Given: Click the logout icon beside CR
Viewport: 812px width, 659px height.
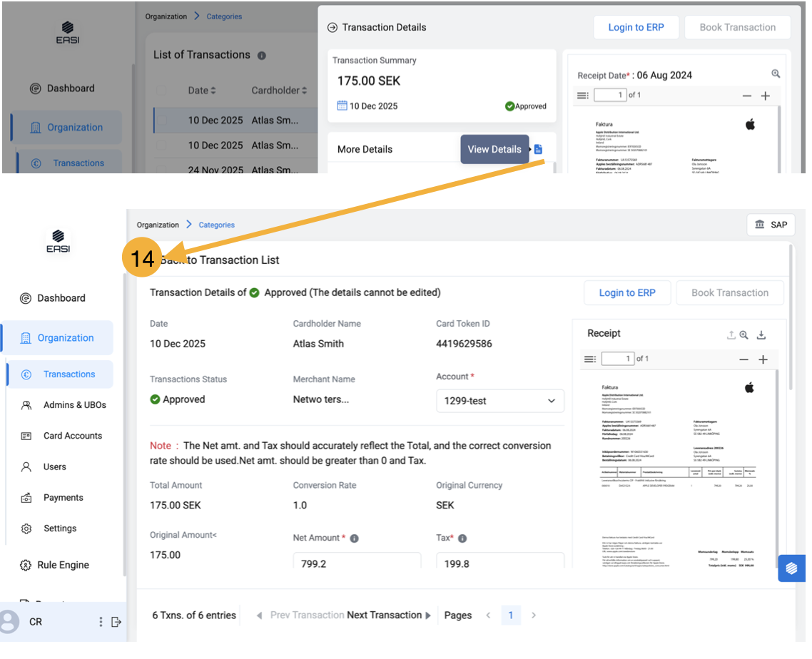Looking at the screenshot, I should (117, 622).
